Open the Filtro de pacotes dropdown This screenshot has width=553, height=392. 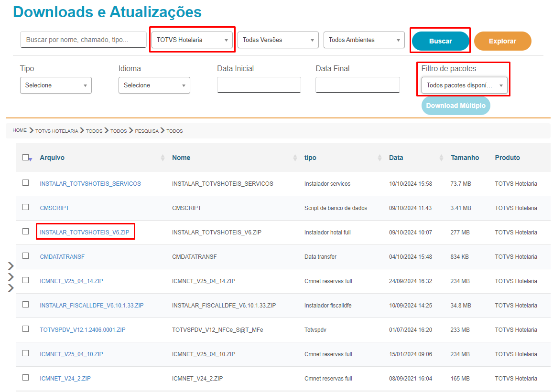click(465, 85)
